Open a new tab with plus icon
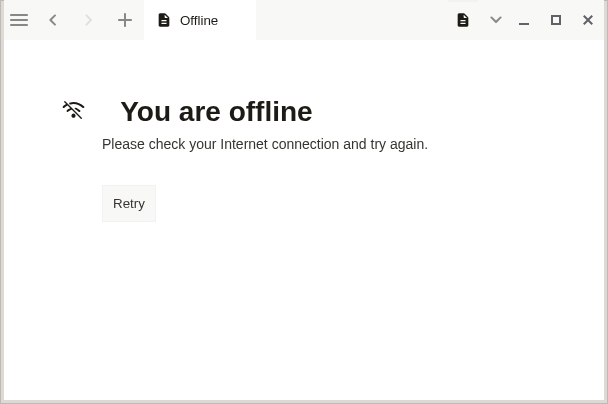 pyautogui.click(x=125, y=20)
